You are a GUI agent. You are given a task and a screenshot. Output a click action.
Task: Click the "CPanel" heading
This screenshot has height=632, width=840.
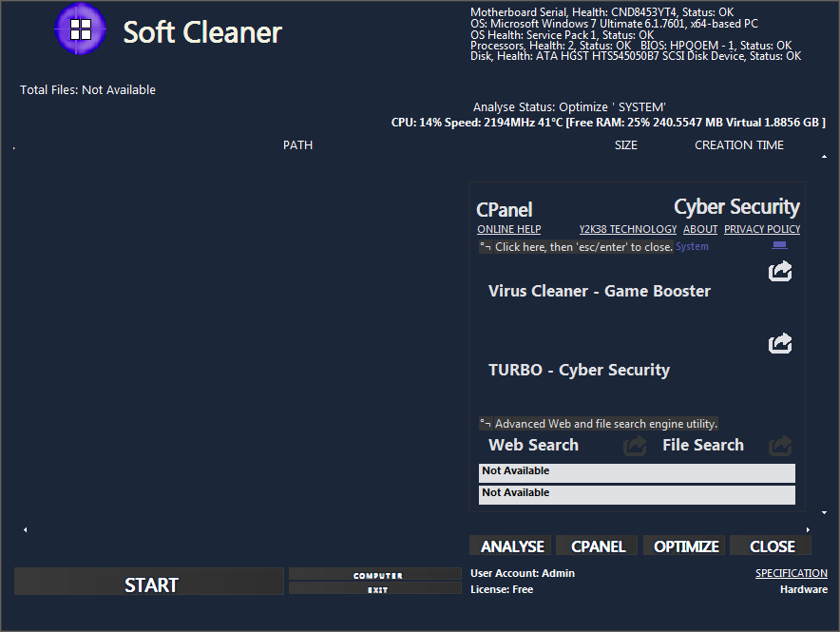[505, 209]
